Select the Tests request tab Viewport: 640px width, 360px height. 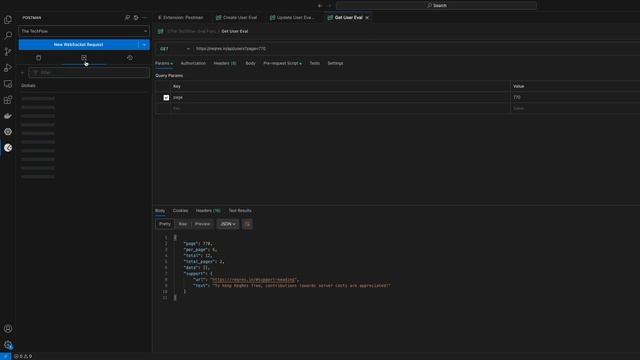pyautogui.click(x=315, y=63)
